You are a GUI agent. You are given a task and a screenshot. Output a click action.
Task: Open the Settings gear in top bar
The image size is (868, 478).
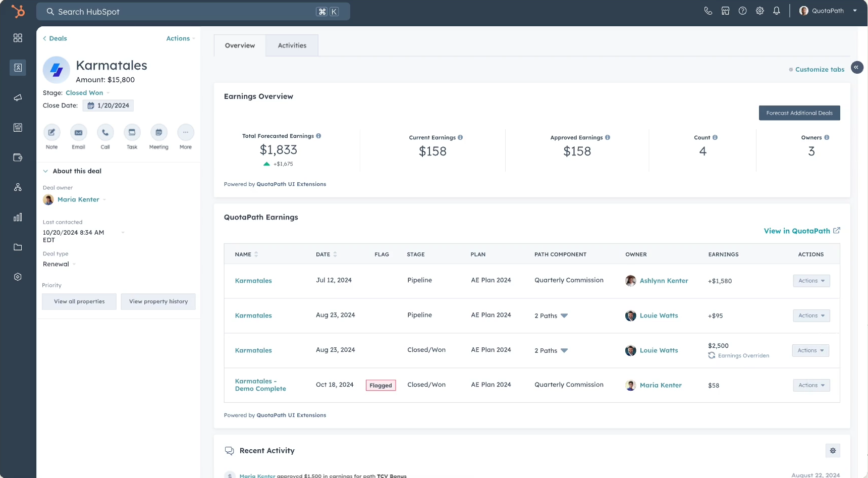click(x=759, y=11)
